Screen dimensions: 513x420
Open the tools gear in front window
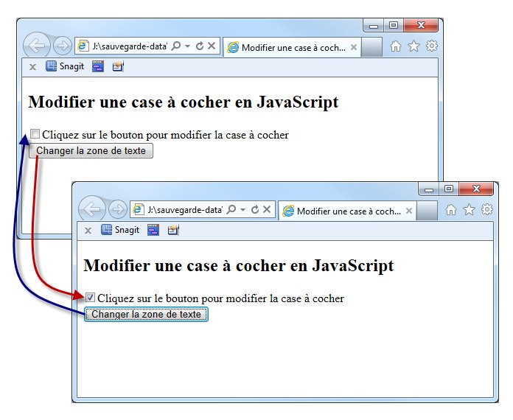487,209
